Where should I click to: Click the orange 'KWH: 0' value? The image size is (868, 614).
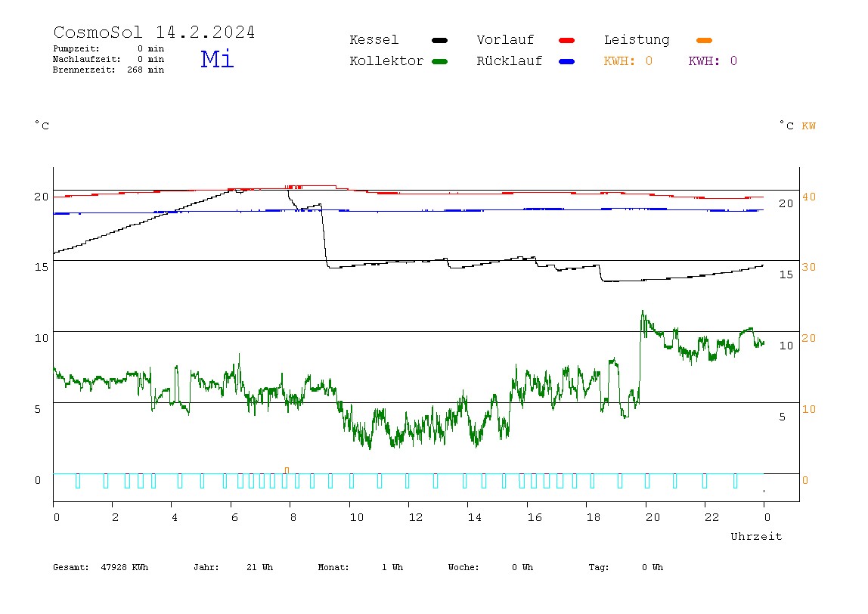(x=628, y=61)
